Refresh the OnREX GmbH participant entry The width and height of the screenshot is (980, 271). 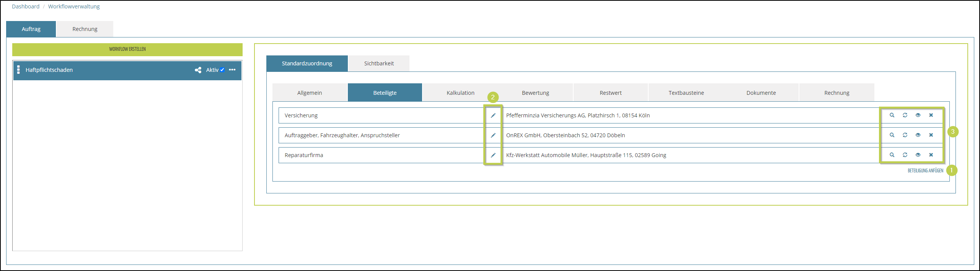pyautogui.click(x=905, y=135)
